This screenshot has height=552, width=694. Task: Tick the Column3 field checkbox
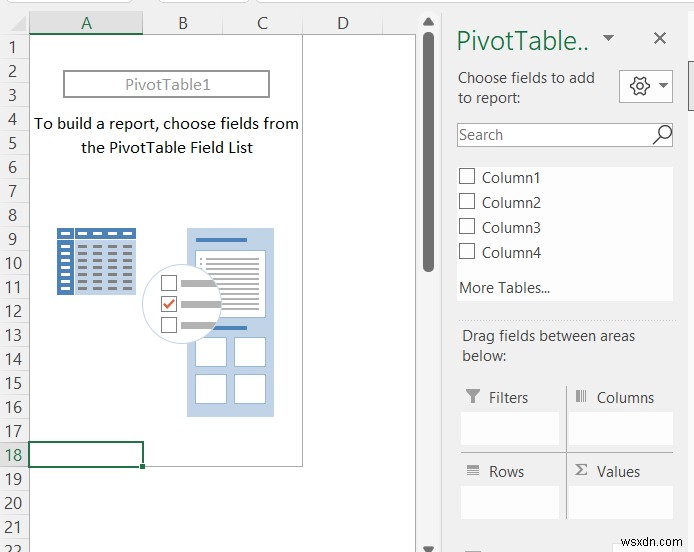coord(467,227)
